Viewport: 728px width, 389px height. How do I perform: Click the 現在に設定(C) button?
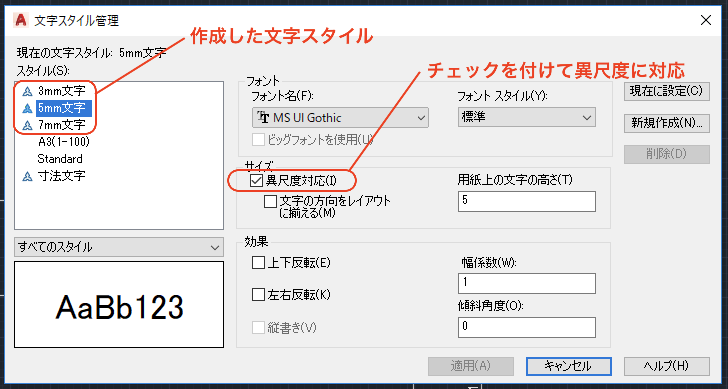[667, 91]
